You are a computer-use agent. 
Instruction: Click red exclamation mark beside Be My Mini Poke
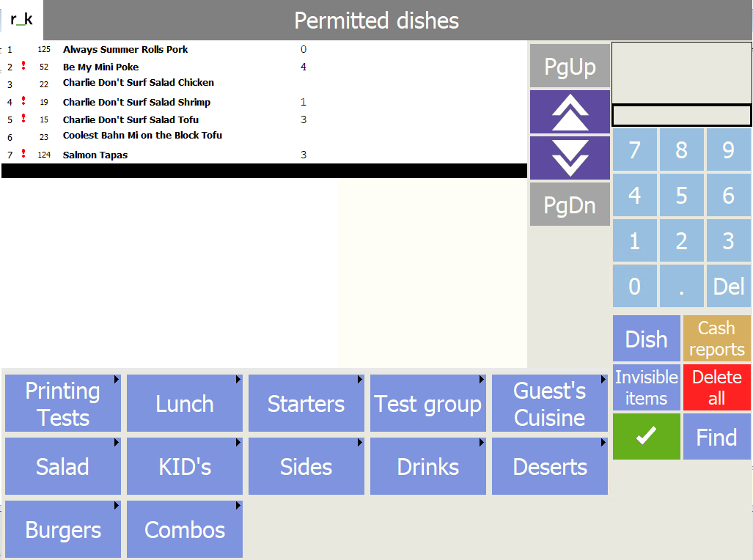[x=23, y=66]
